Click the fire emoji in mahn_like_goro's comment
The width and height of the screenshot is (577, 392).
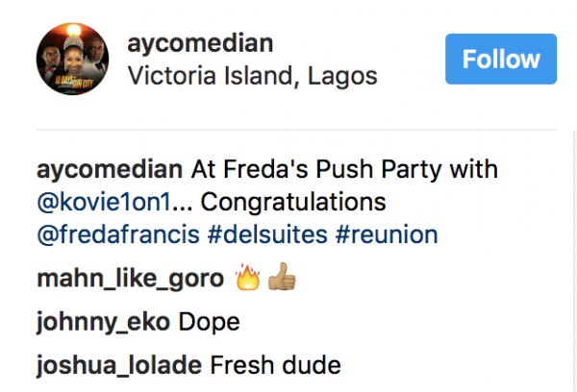(x=248, y=280)
